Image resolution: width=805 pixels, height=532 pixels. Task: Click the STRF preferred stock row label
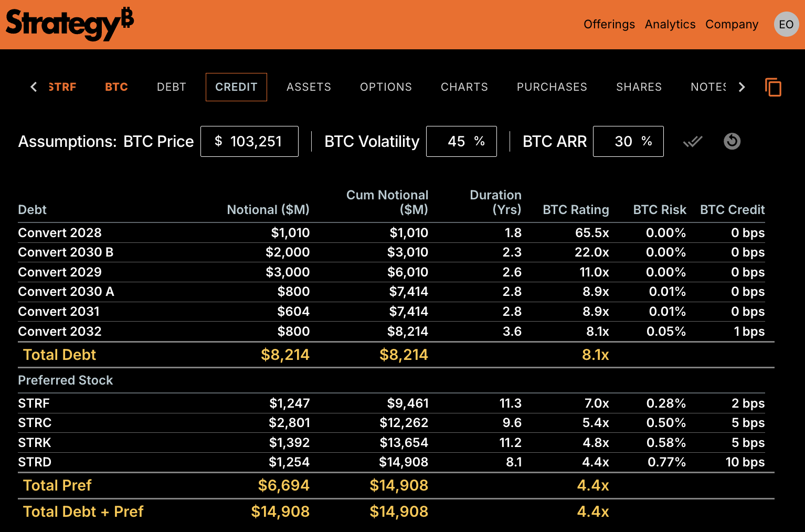click(x=34, y=403)
